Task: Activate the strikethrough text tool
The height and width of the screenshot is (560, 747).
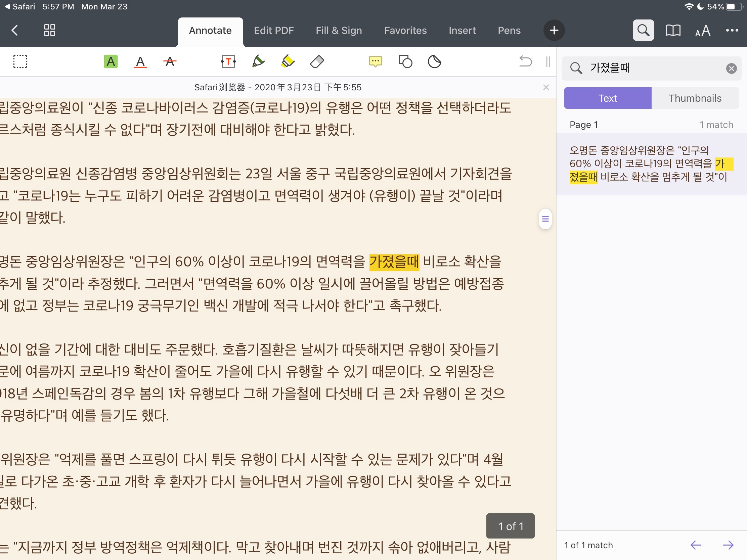Action: pyautogui.click(x=170, y=62)
